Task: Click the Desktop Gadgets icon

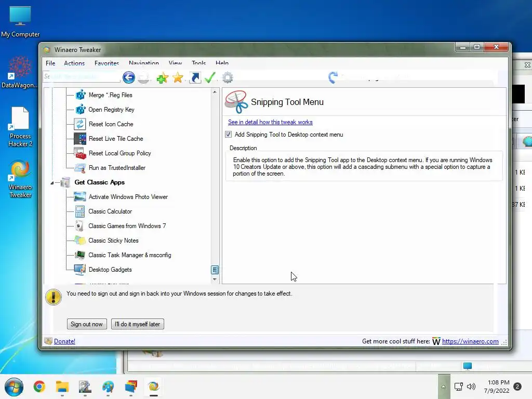Action: click(x=80, y=270)
